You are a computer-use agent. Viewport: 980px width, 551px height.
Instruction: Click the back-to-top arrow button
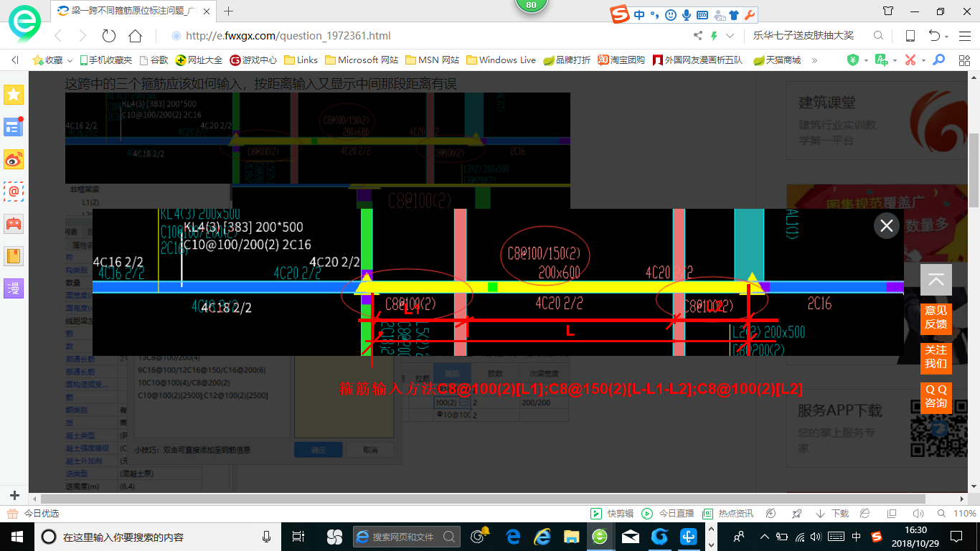936,280
